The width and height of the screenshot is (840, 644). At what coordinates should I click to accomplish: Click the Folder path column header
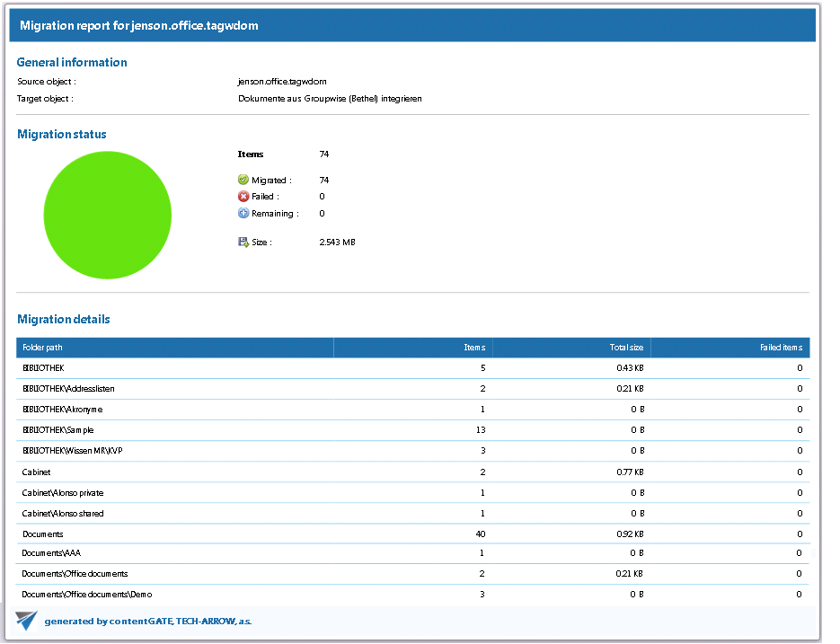pos(41,348)
